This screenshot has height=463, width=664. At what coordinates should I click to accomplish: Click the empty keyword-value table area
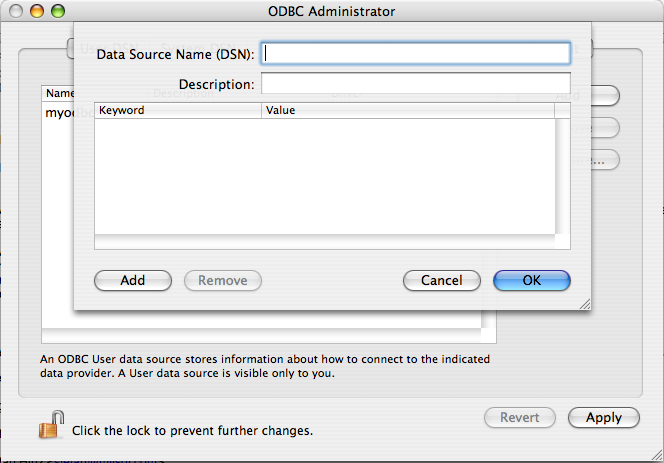pos(325,175)
